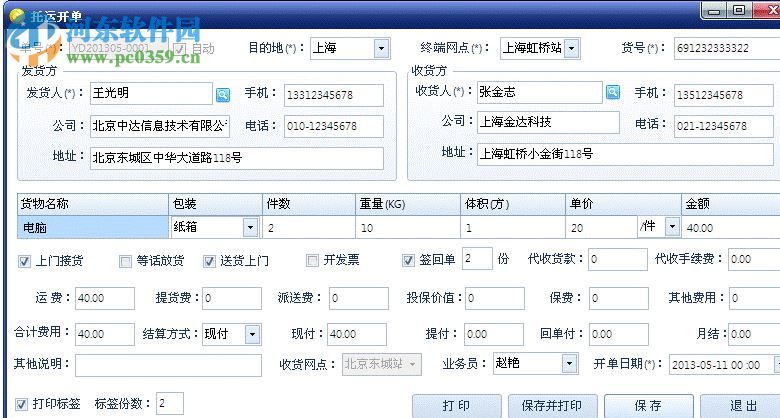Screen dimensions: 780x418
Task: Click 代收货款 input field
Action: [618, 259]
